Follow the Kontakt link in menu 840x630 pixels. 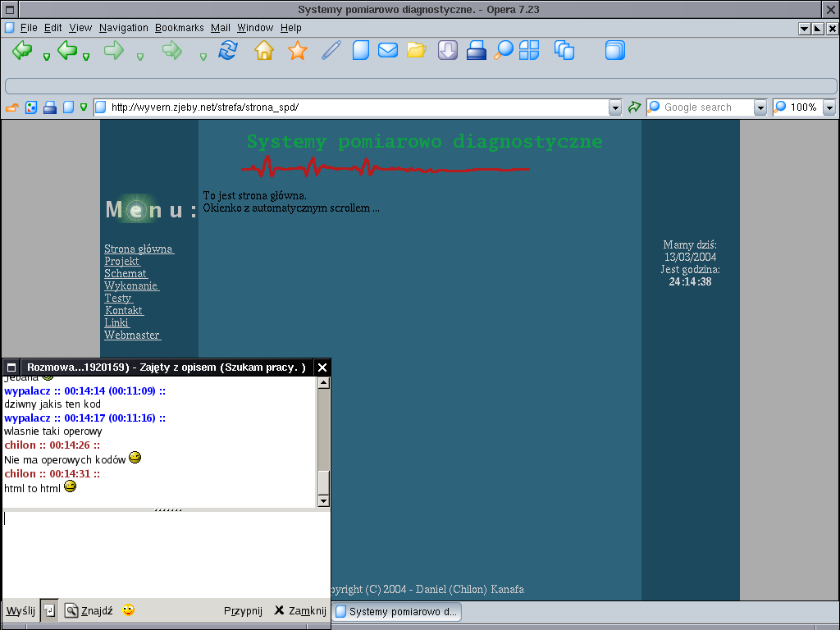(x=124, y=311)
